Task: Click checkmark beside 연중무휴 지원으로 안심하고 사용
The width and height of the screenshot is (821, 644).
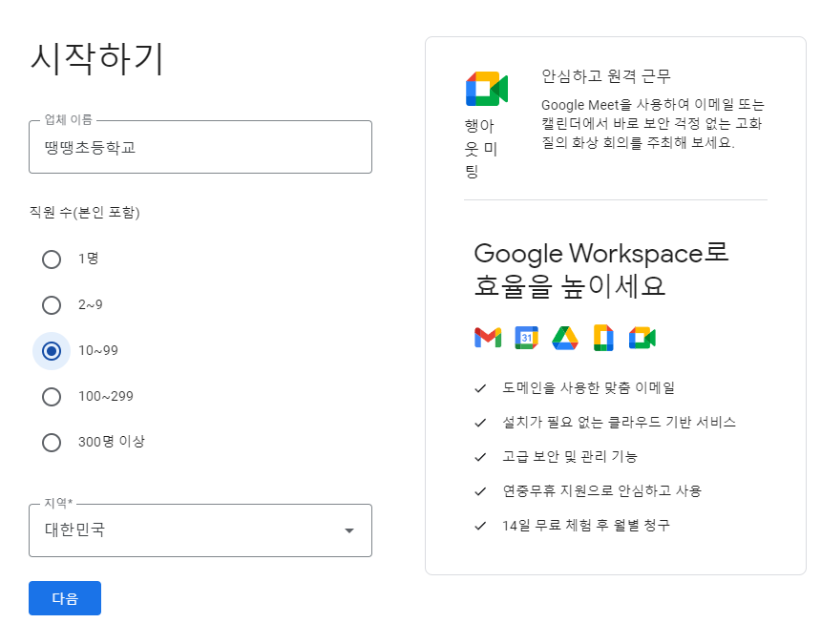Action: pyautogui.click(x=480, y=491)
